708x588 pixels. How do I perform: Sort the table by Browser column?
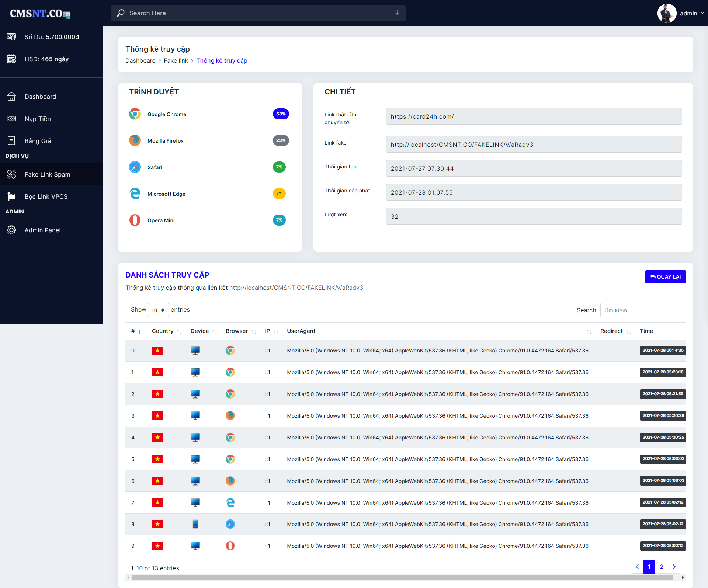coord(237,331)
